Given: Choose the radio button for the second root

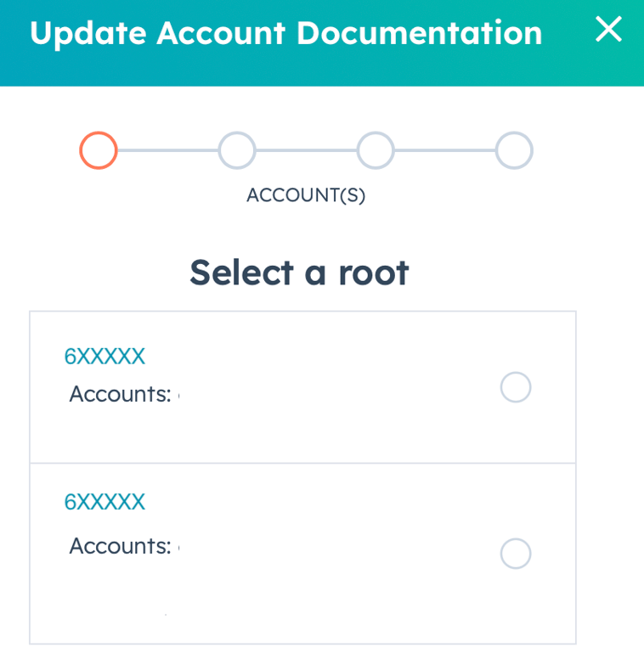Looking at the screenshot, I should click(x=516, y=554).
